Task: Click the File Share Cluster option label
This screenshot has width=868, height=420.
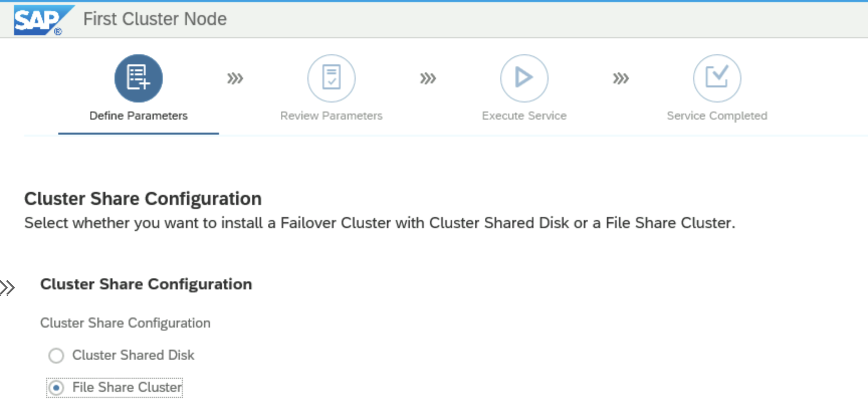Action: point(127,387)
